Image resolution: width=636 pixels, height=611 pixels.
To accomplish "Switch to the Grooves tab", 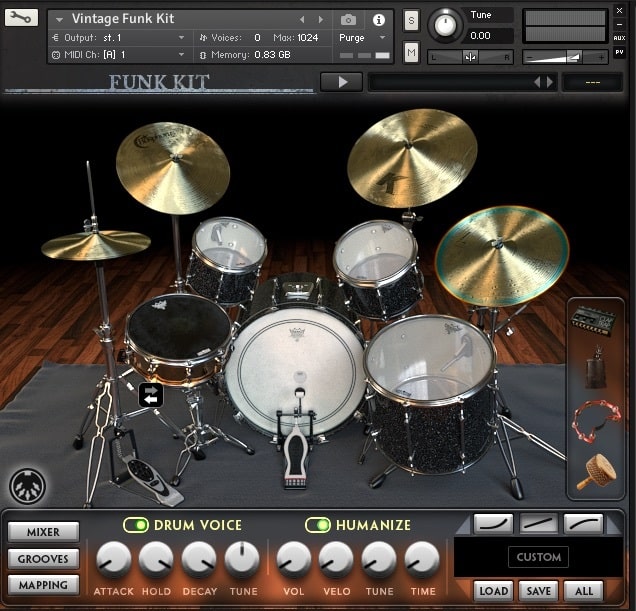I will pyautogui.click(x=43, y=559).
